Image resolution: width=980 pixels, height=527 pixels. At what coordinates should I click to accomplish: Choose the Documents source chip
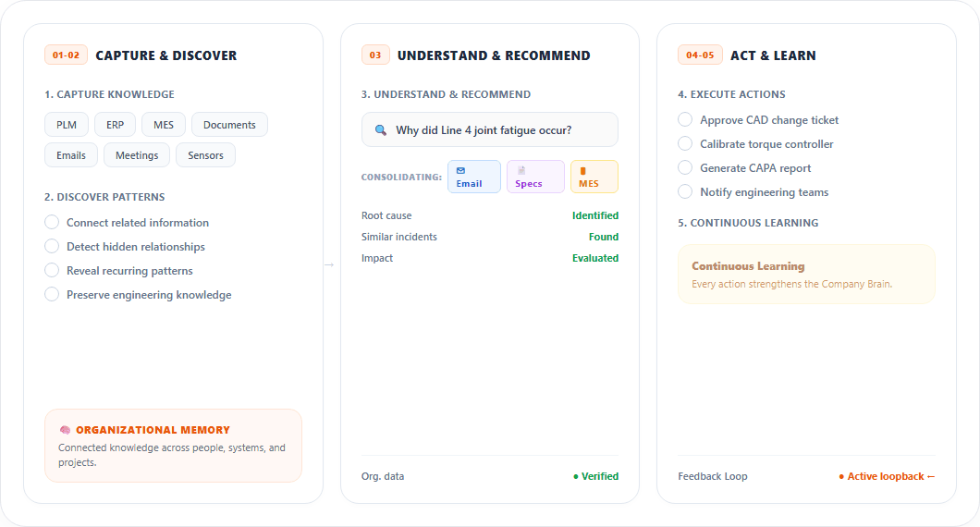coord(229,125)
